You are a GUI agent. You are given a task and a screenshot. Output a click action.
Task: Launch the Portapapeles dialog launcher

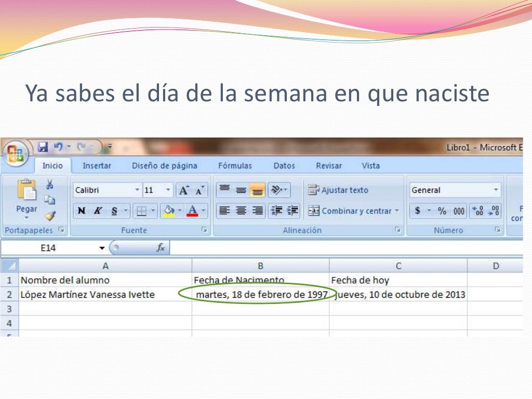point(61,230)
